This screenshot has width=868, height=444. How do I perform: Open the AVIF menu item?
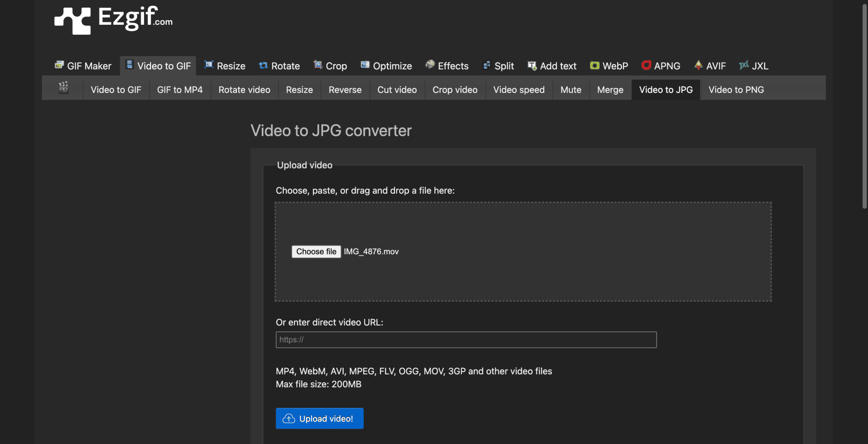click(x=710, y=66)
